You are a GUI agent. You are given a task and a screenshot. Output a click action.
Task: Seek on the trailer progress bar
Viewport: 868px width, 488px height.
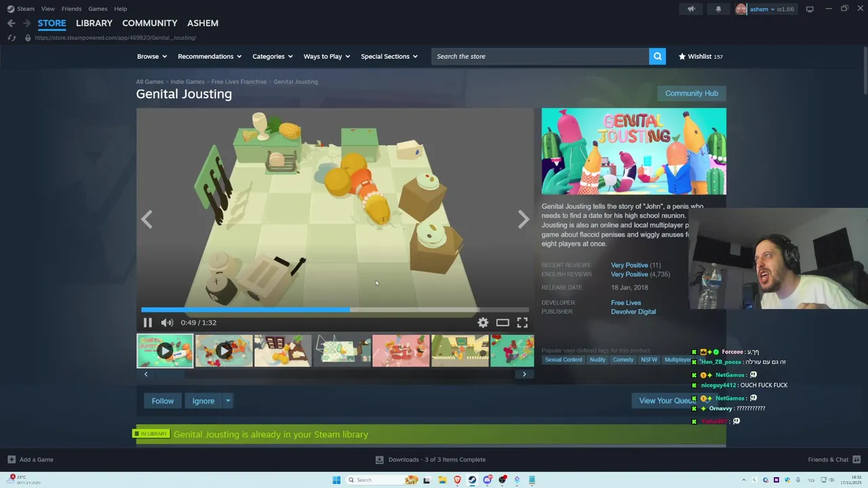point(335,310)
